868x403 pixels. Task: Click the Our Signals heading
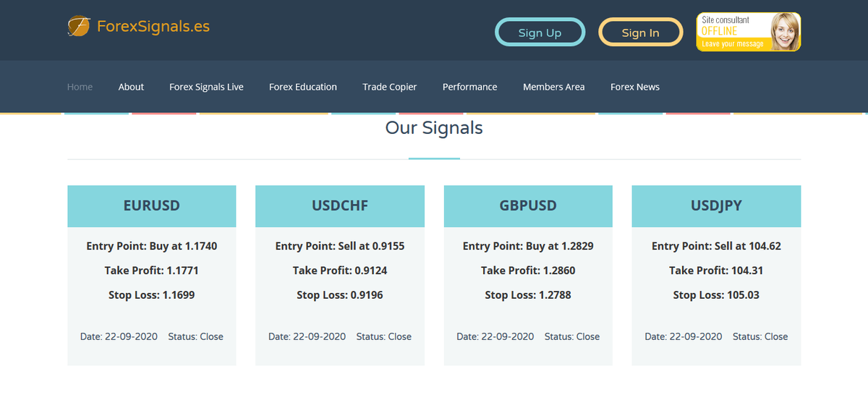(434, 128)
